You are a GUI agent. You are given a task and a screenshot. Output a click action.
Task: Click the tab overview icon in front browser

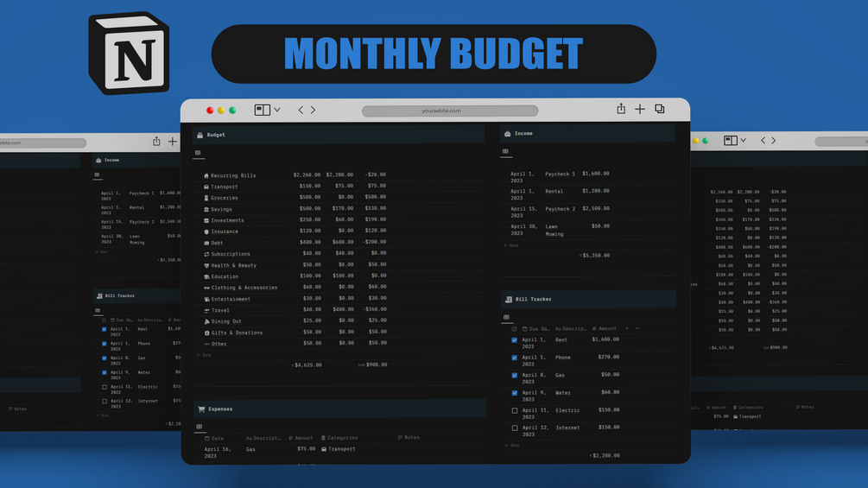coord(659,109)
